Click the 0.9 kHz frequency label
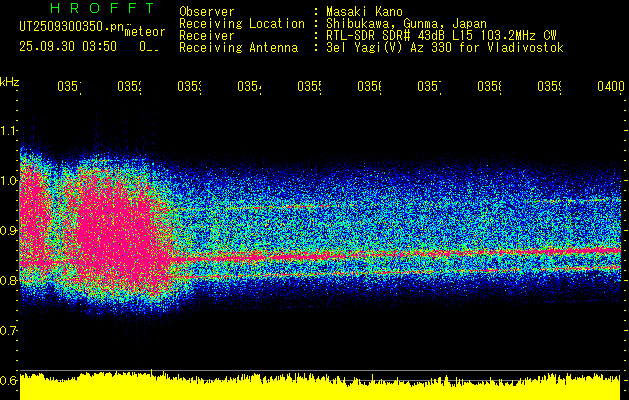The width and height of the screenshot is (629, 400). click(7, 230)
